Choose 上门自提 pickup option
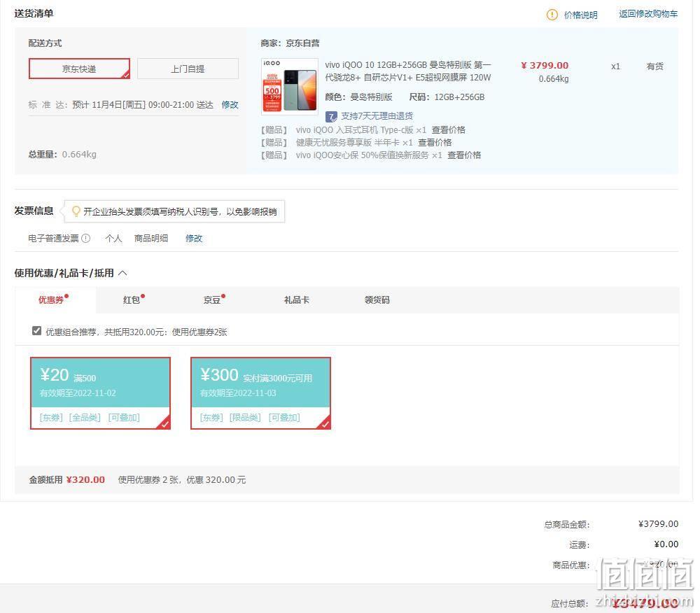 coord(188,69)
